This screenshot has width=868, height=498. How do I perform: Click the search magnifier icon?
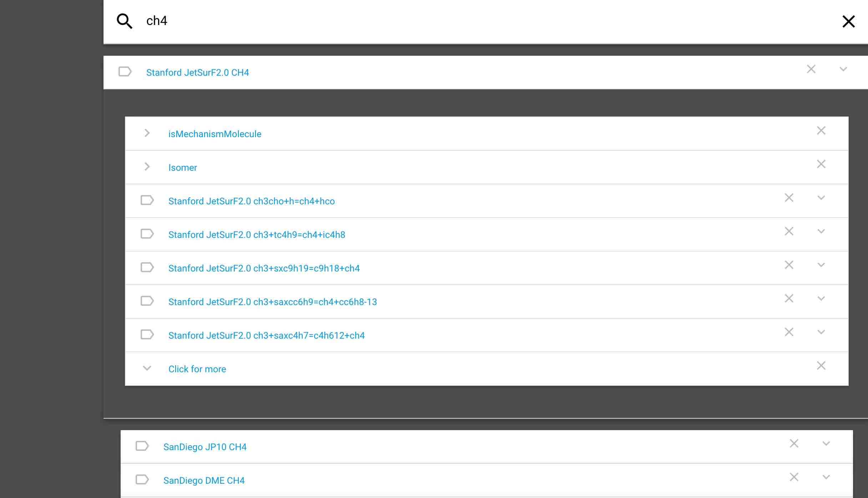125,21
